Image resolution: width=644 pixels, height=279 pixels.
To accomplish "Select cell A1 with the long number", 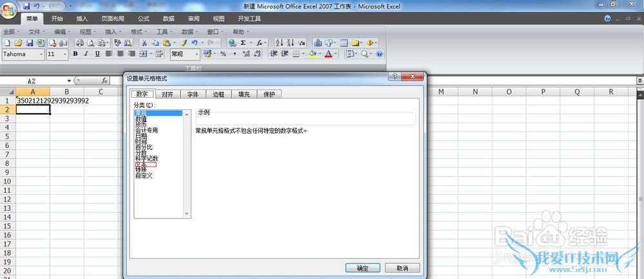I will point(33,100).
